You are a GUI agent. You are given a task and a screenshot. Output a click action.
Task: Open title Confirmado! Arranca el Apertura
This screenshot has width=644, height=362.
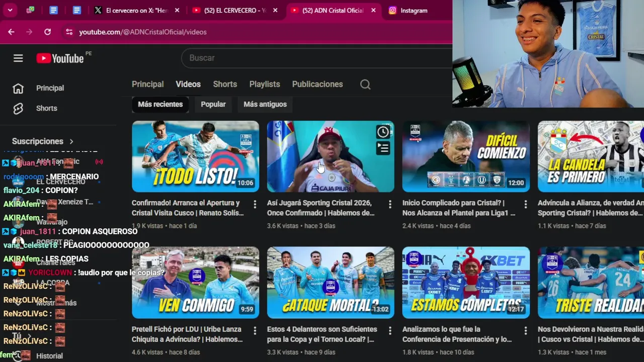coord(188,208)
